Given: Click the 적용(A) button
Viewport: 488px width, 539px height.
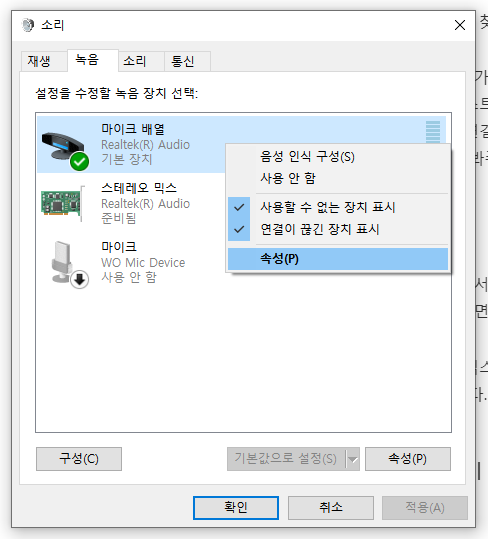Looking at the screenshot, I should (425, 508).
